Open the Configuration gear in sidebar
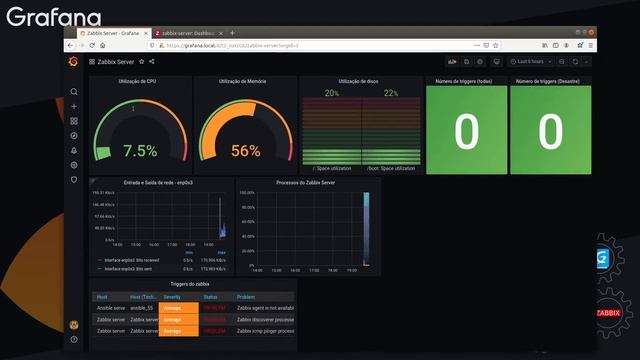 [x=74, y=165]
